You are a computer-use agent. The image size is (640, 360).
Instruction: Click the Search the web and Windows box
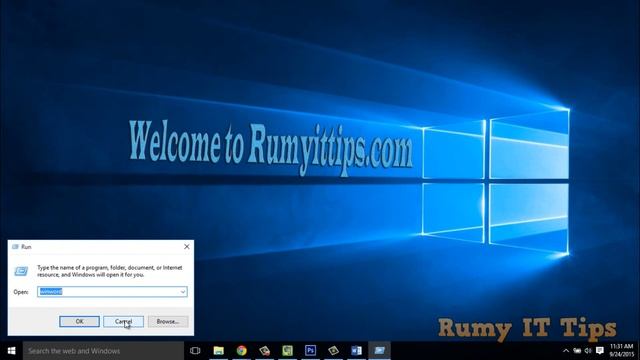pos(103,351)
